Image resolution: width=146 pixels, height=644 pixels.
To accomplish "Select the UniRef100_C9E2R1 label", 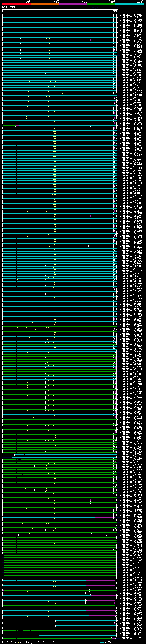I will pos(131,130).
